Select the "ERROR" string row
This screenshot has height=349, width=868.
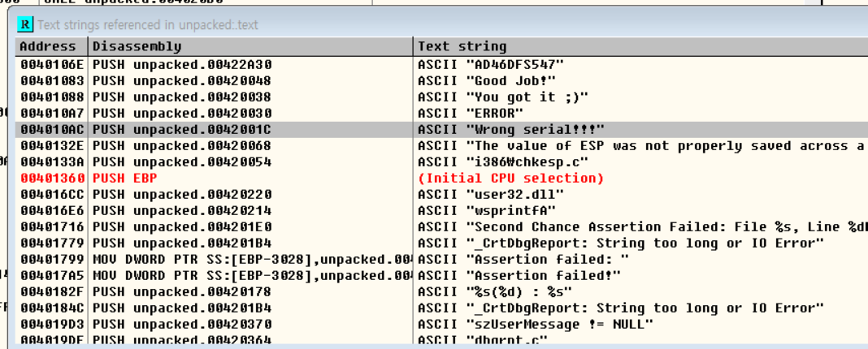(x=471, y=114)
